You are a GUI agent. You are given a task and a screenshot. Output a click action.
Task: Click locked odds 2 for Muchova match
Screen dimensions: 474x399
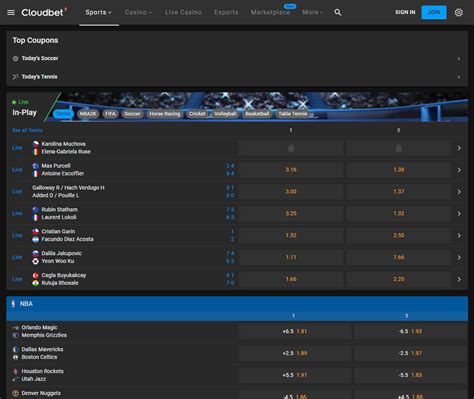pos(399,148)
